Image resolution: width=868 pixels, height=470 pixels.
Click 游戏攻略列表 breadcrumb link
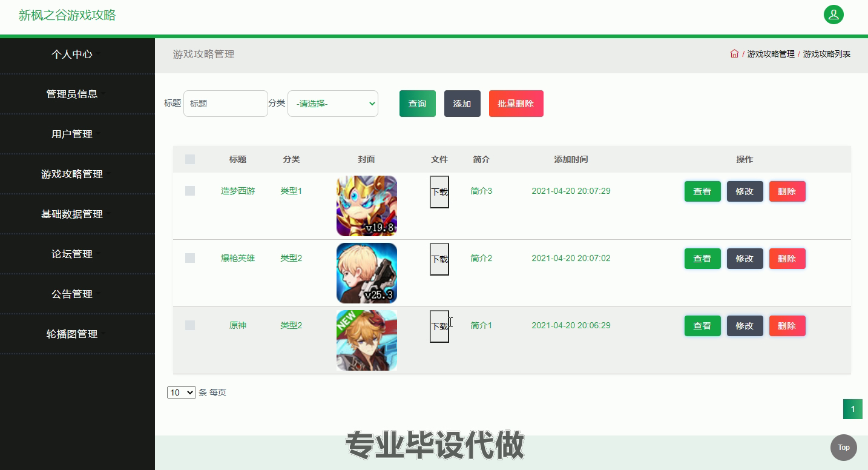(827, 54)
